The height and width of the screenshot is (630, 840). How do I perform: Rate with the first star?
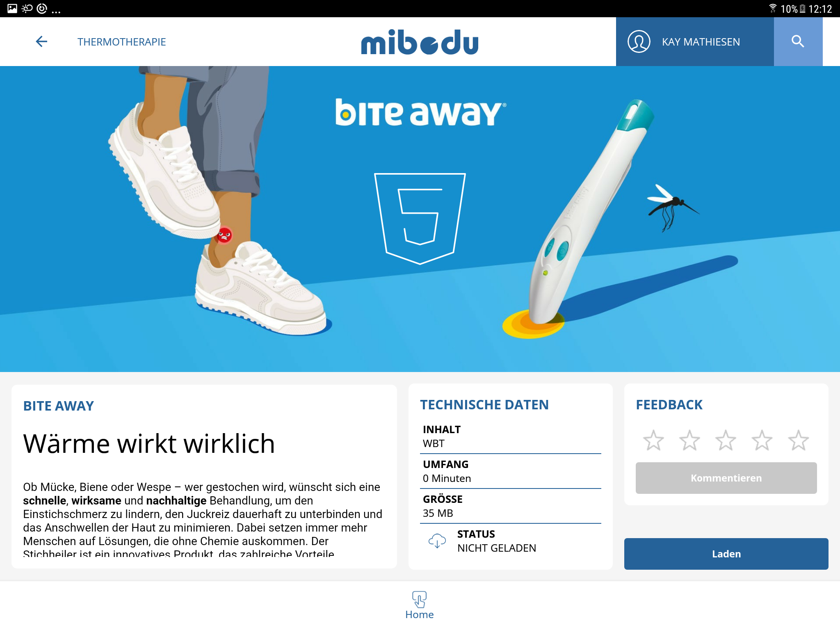click(653, 440)
